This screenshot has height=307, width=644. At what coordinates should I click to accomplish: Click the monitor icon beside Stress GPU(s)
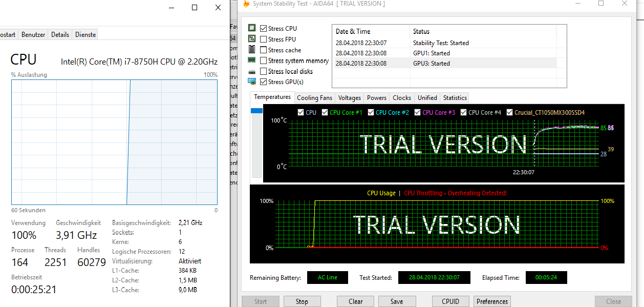coord(252,82)
